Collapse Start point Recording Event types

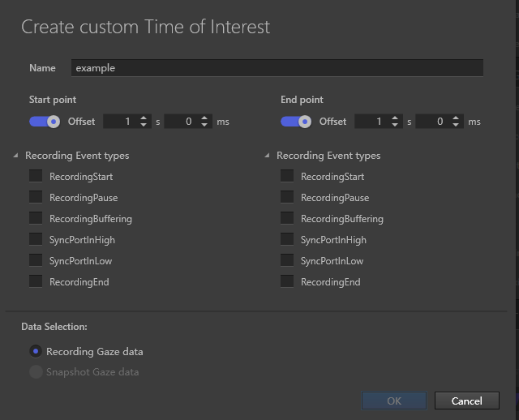17,156
